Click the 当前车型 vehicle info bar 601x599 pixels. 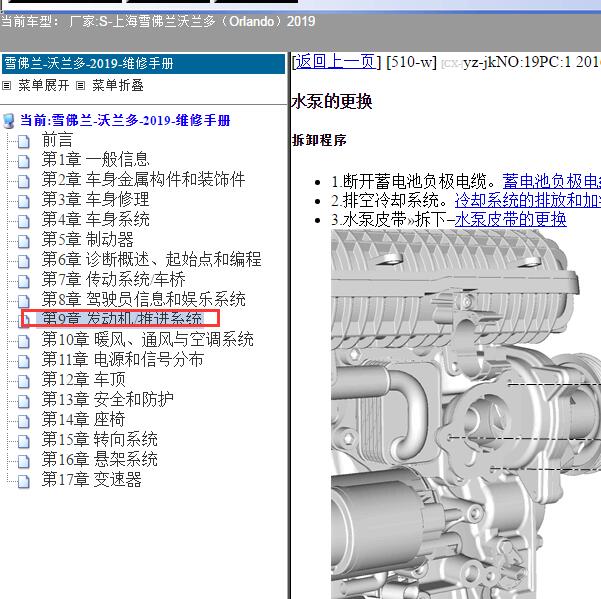tap(158, 21)
